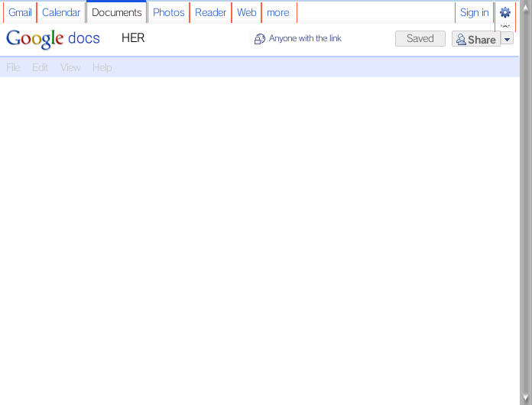Click the Google docs logo
The image size is (532, 405).
53,38
